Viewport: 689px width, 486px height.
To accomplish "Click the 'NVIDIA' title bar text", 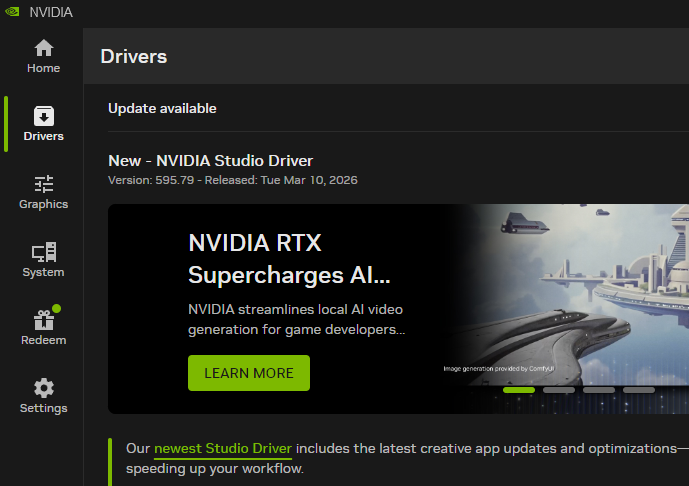I will 51,12.
